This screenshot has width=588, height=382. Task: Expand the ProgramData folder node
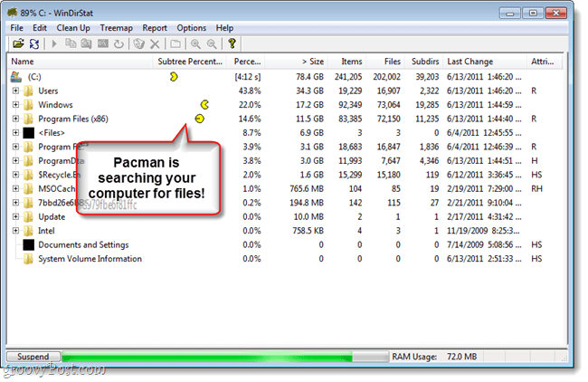point(15,160)
